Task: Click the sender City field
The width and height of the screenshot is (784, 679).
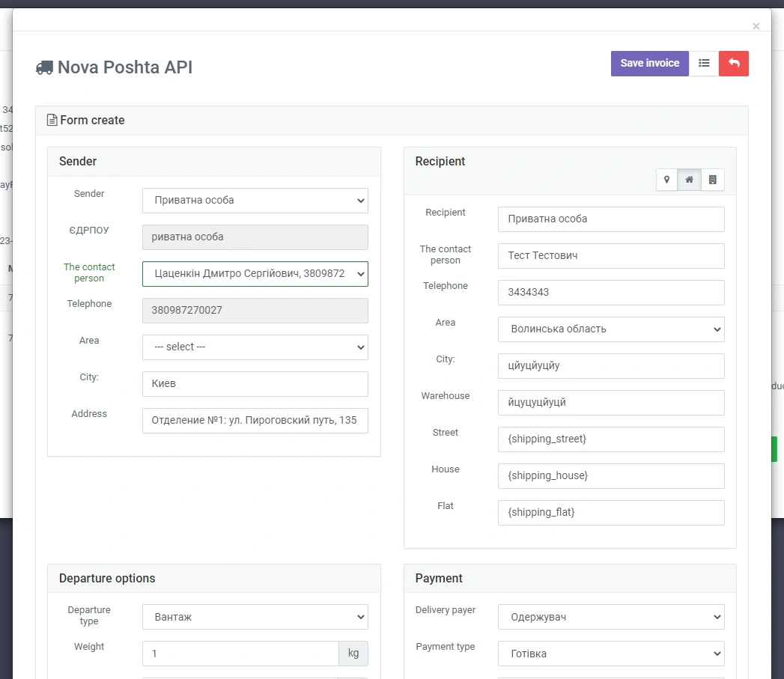Action: 255,384
